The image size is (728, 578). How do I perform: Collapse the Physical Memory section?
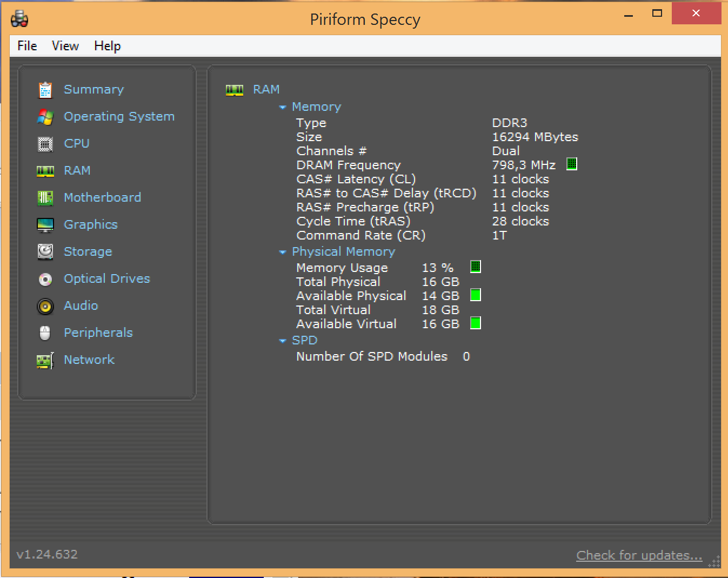[282, 253]
